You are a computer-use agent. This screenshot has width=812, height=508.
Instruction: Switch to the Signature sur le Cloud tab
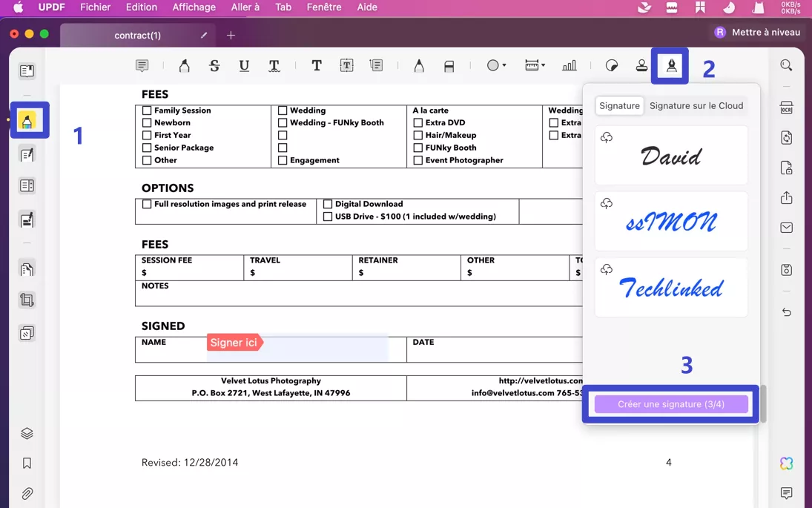[x=696, y=105]
